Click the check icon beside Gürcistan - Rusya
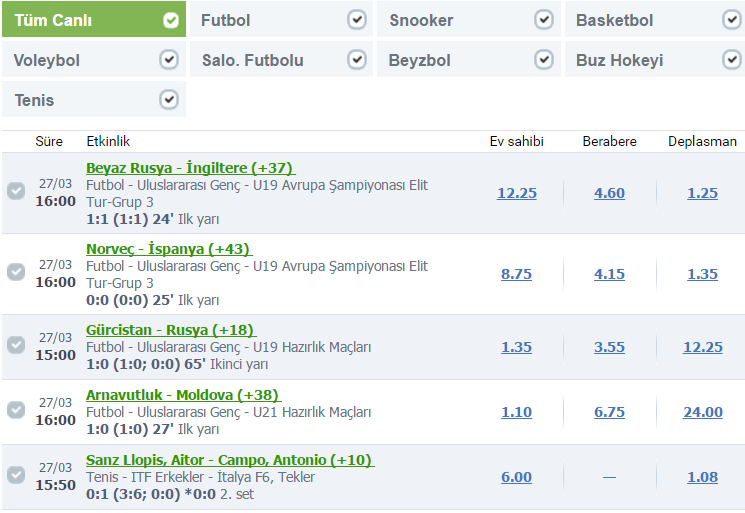The image size is (745, 513). 16,345
